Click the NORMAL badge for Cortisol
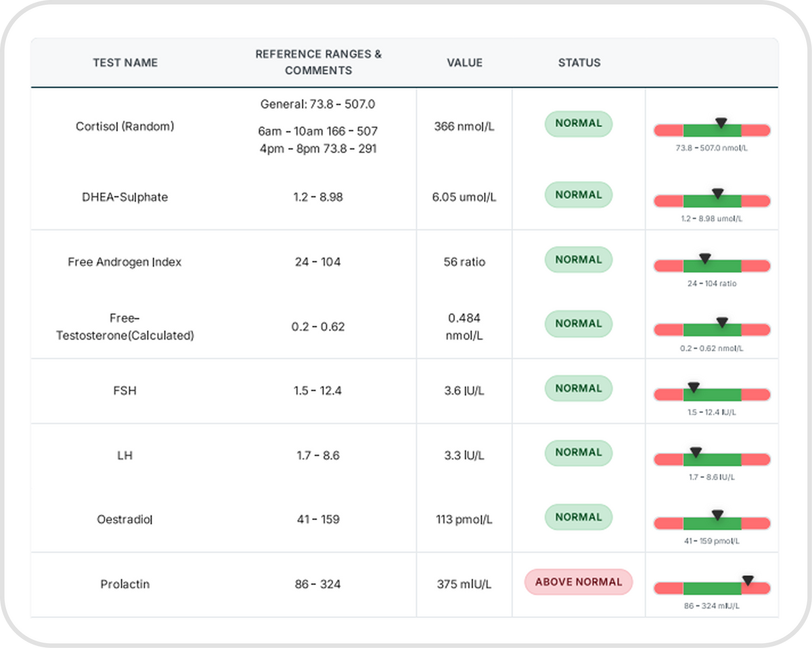812x648 pixels. click(579, 123)
